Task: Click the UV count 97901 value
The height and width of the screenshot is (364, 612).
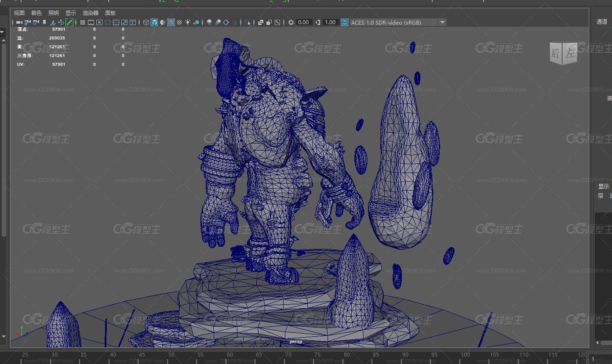Action: click(x=58, y=65)
